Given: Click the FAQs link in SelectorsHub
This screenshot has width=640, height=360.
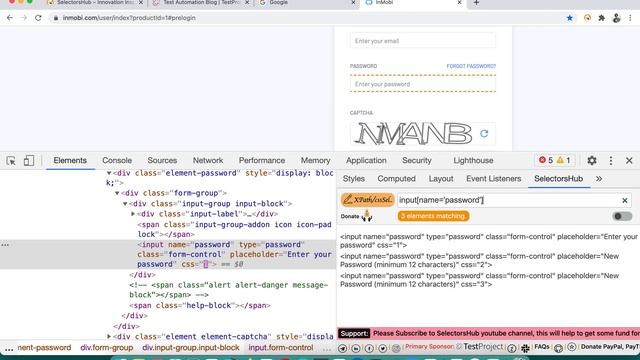Looking at the screenshot, I should click(x=542, y=347).
